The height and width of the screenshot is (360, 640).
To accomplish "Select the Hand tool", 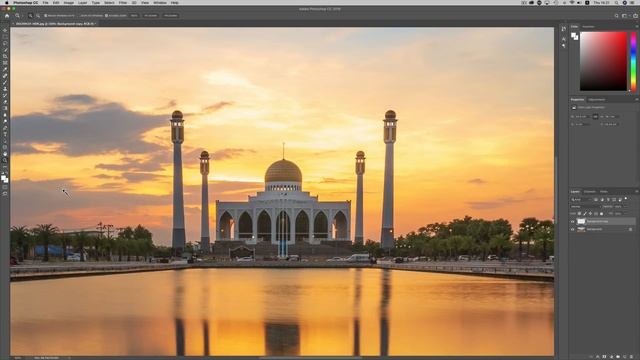I will point(5,154).
